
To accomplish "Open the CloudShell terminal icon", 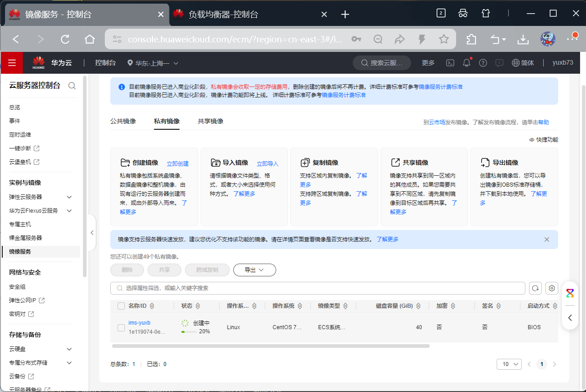I will [450, 63].
